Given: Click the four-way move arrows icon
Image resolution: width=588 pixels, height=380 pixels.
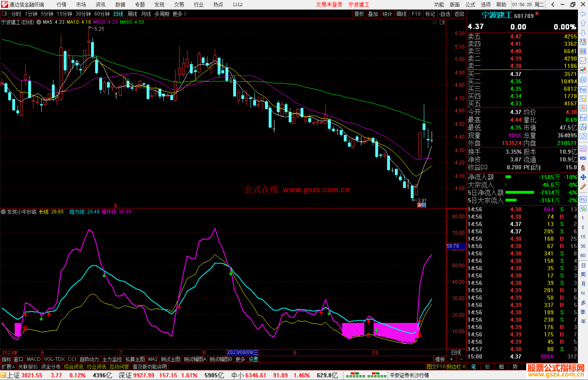Looking at the screenshot, I should (583, 177).
